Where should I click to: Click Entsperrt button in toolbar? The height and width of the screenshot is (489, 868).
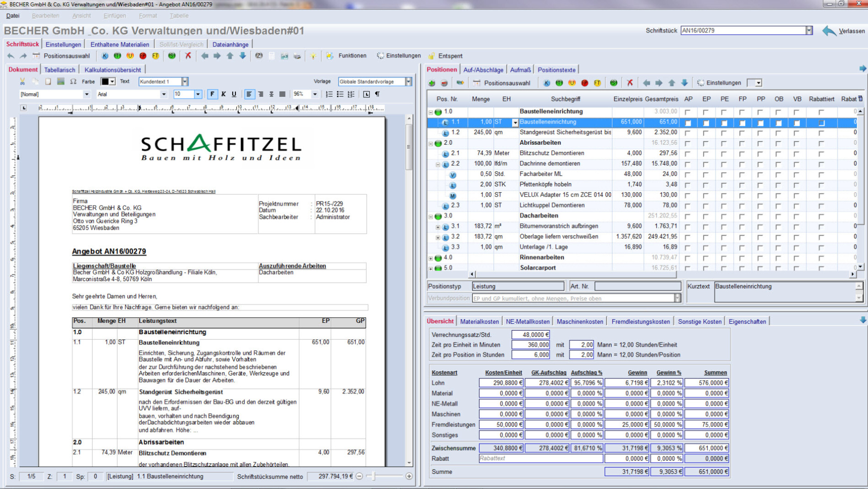[x=445, y=56]
